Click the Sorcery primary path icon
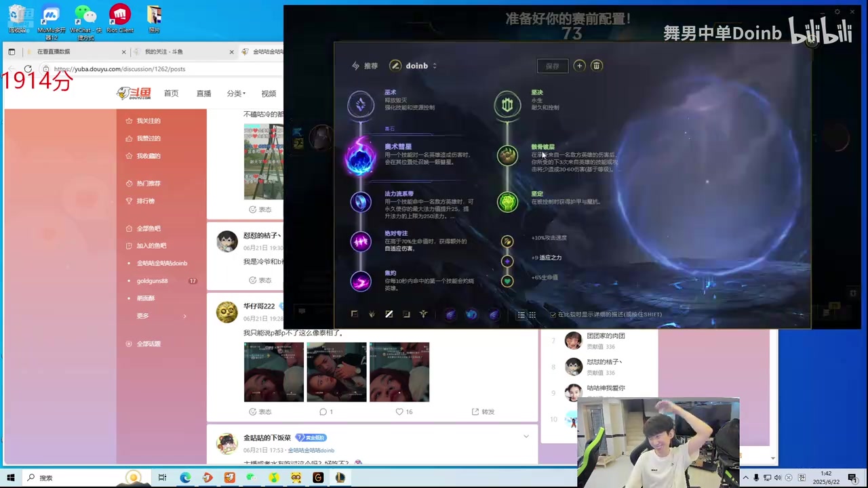 click(360, 104)
